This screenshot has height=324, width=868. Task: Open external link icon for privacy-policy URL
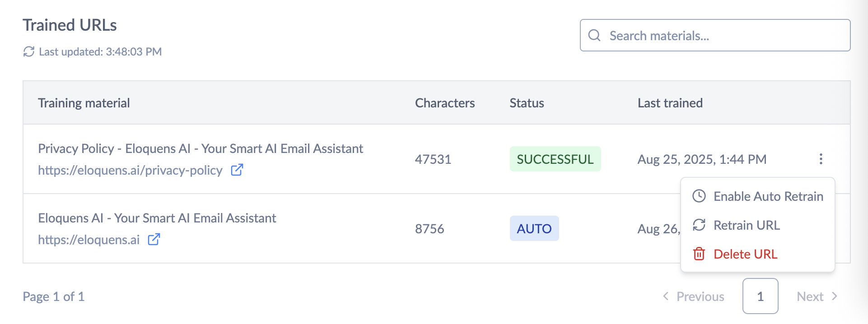237,170
